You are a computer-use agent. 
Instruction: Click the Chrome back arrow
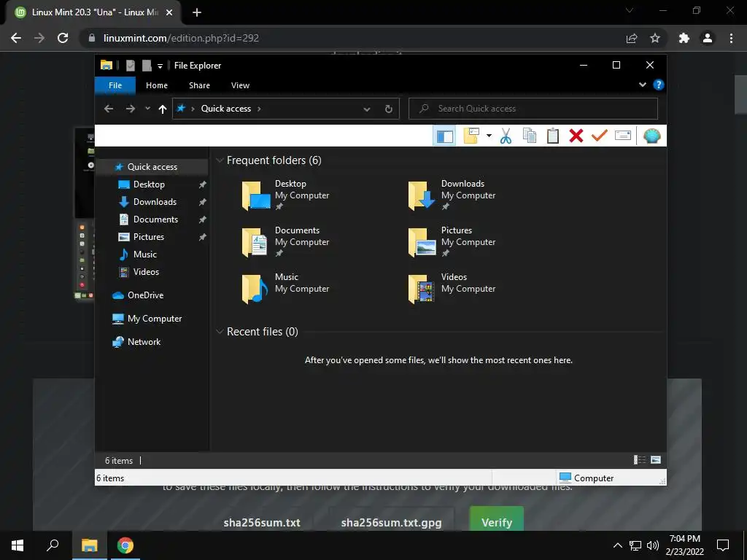click(x=16, y=38)
